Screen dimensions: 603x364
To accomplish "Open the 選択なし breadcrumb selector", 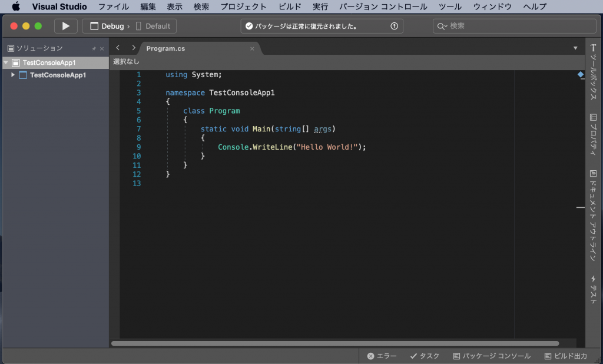I will pyautogui.click(x=126, y=62).
